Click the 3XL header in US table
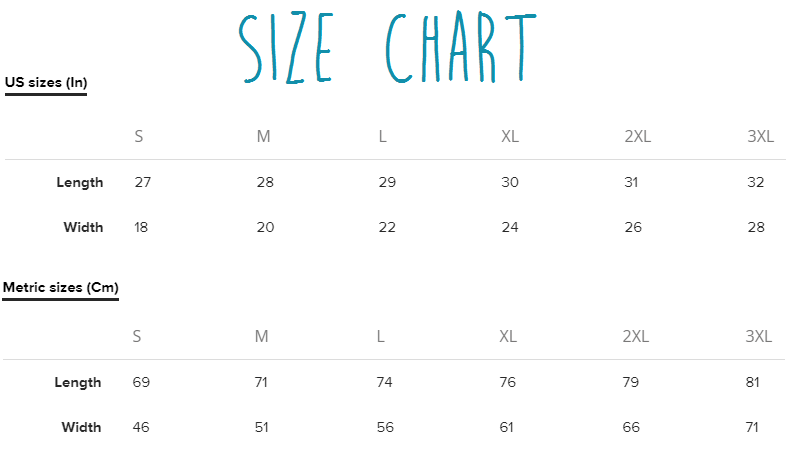 [760, 136]
